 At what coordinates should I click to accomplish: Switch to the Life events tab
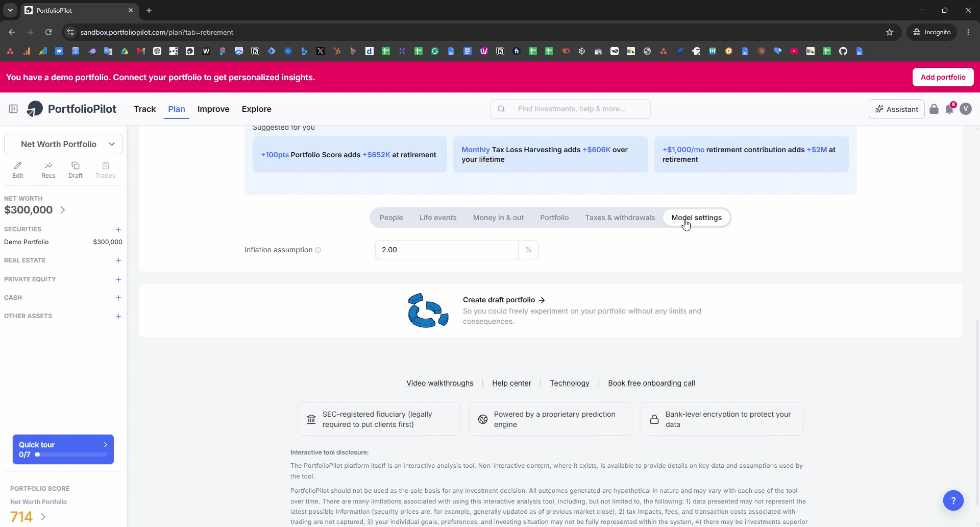pos(438,218)
